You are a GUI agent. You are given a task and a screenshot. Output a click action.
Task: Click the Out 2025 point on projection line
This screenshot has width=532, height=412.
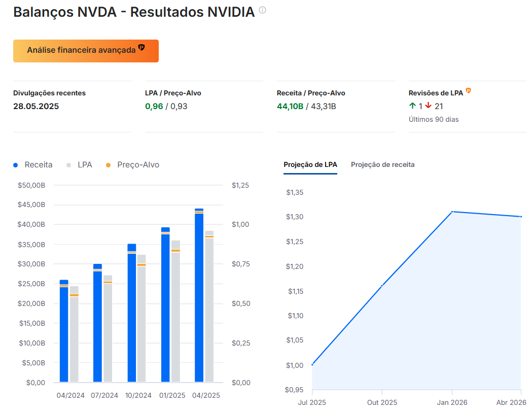pos(382,286)
